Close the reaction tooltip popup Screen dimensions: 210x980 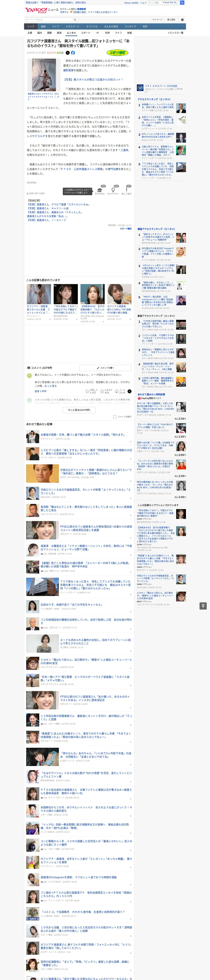coord(91,189)
